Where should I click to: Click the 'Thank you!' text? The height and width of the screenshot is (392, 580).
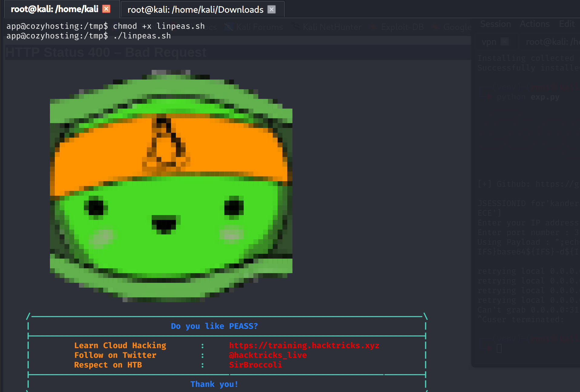pos(214,384)
